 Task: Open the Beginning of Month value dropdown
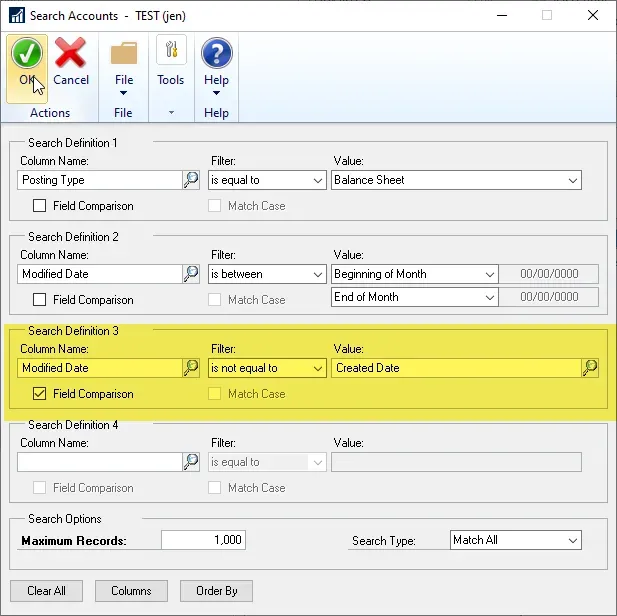pos(489,274)
